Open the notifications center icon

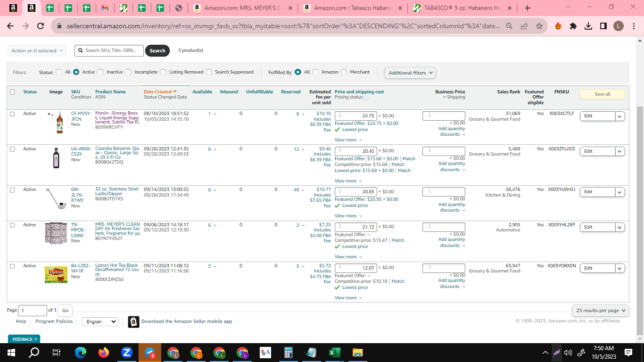[x=628, y=352]
